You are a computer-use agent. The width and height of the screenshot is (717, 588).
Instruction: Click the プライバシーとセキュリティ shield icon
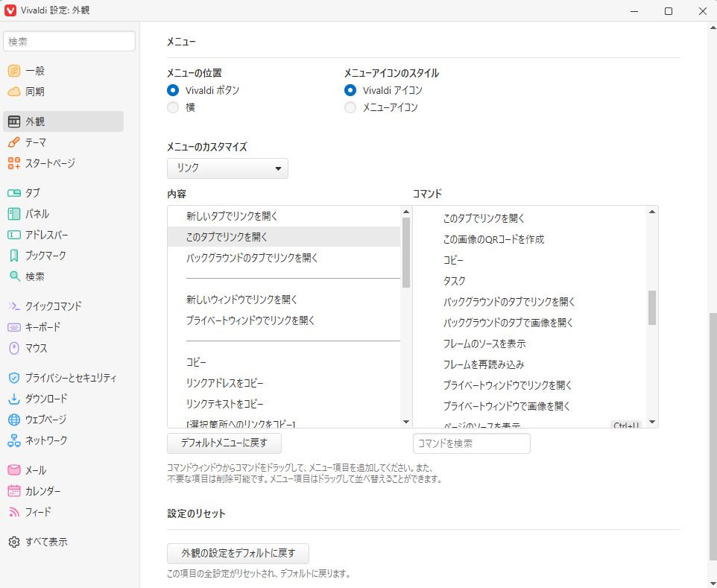(x=14, y=378)
